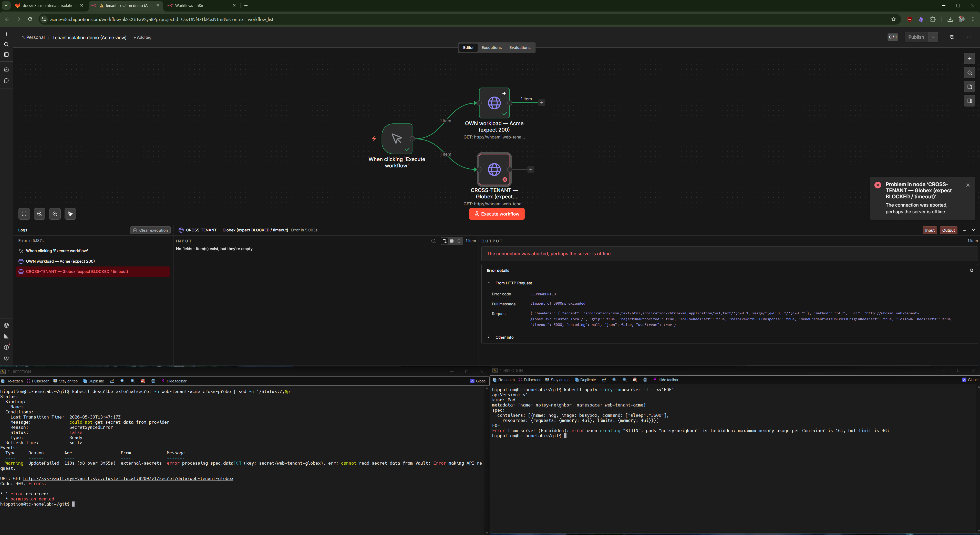Open workflow history clock icon
The image size is (980, 535).
(x=952, y=37)
